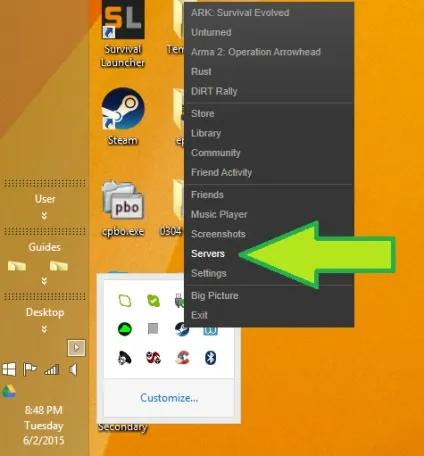Expand the User toolbar chevron

click(44, 216)
